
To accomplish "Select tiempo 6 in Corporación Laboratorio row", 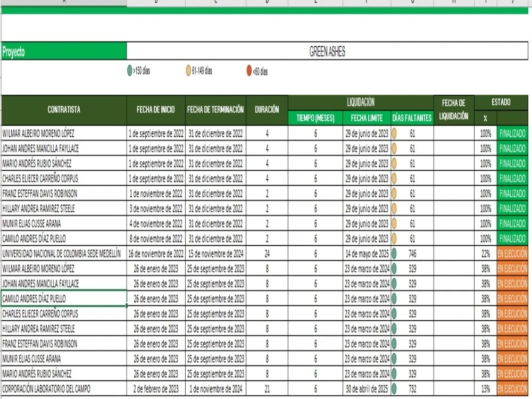I will coord(315,388).
